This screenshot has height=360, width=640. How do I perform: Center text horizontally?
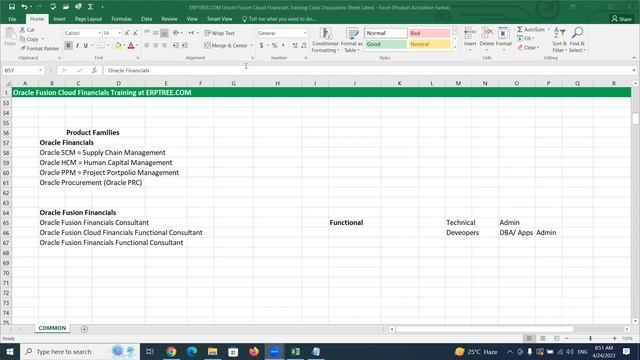tap(156, 45)
